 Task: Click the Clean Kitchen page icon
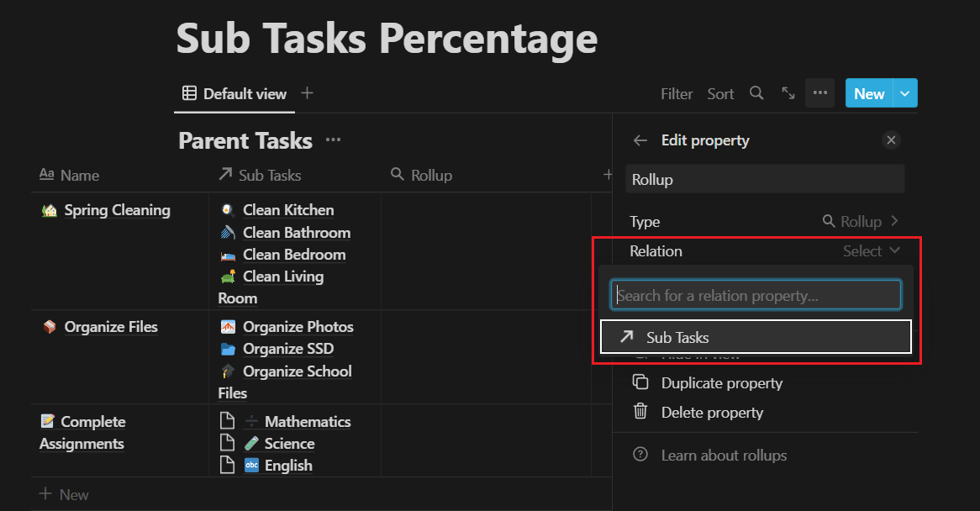tap(228, 210)
